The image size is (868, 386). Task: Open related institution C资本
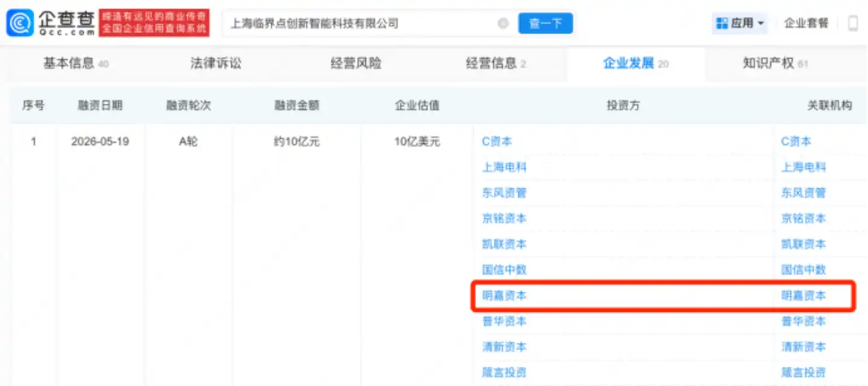tap(796, 142)
